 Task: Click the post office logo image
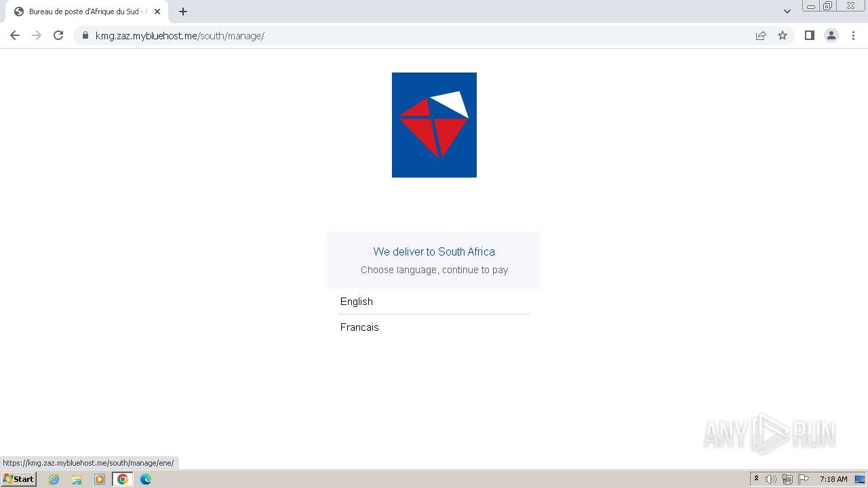pos(434,125)
